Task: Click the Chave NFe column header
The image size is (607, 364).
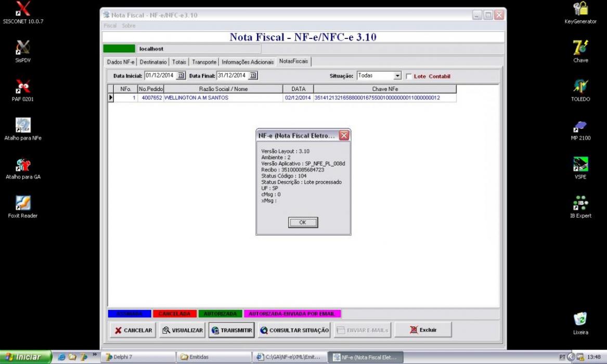Action: click(385, 89)
